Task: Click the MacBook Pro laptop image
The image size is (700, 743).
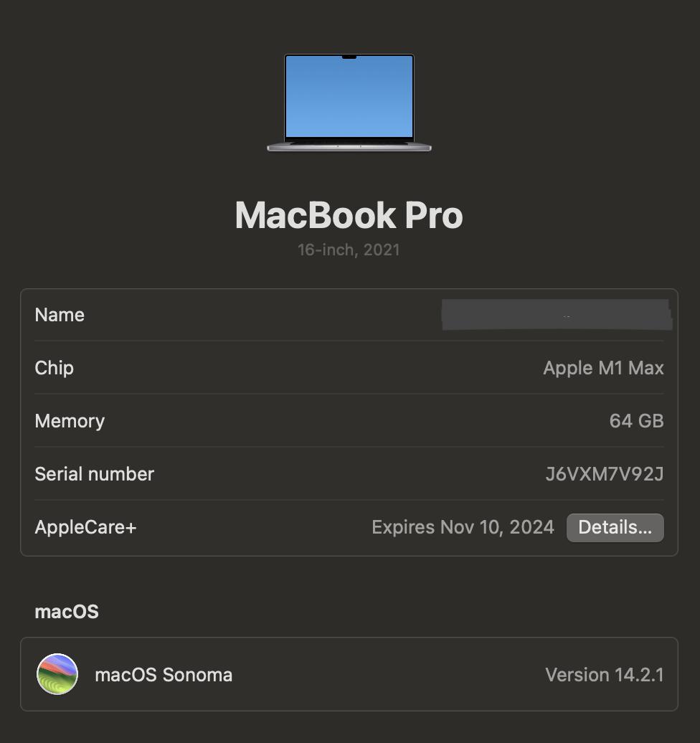Action: pyautogui.click(x=349, y=103)
